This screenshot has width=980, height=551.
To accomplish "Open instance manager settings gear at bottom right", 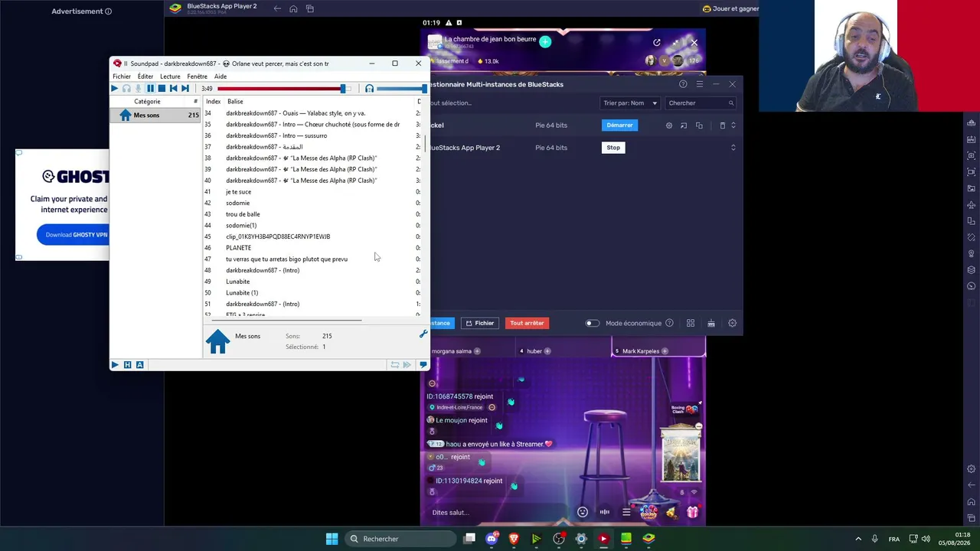I will 733,323.
